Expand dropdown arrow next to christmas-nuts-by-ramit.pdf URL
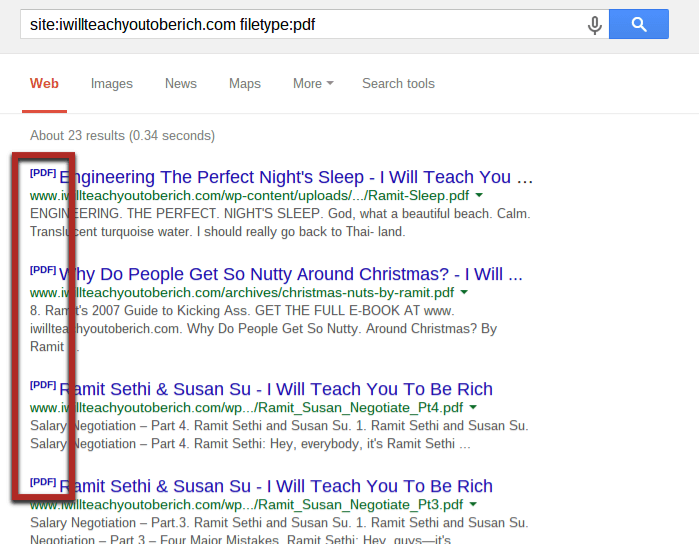The height and width of the screenshot is (544, 699). click(464, 293)
